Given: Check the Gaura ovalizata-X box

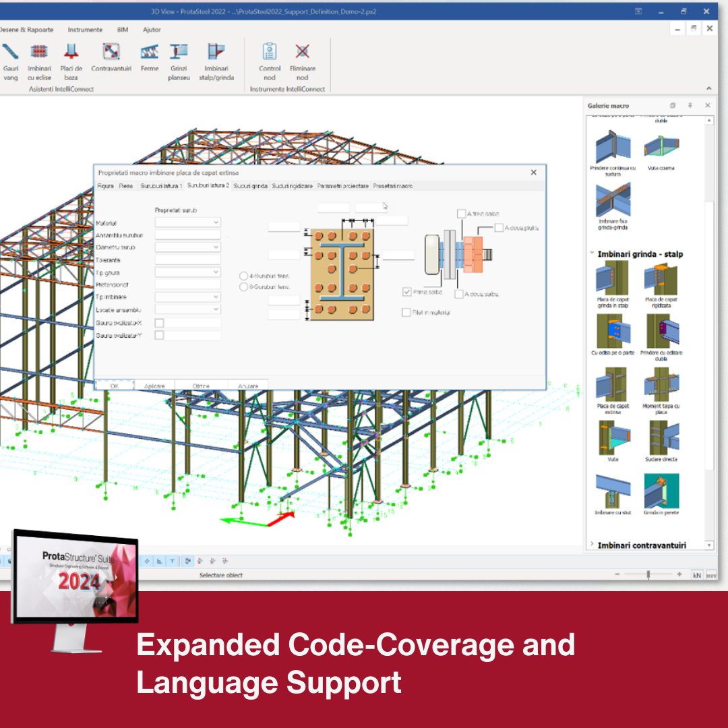Looking at the screenshot, I should (x=159, y=323).
